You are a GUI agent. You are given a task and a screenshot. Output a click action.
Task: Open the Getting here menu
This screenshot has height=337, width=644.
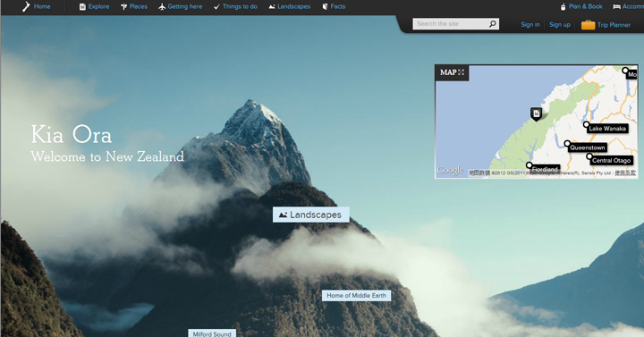(181, 6)
